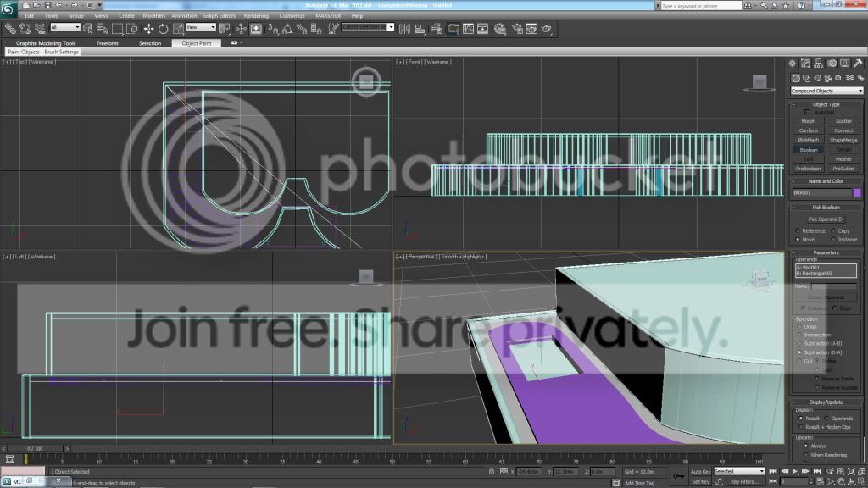Open the Create command panel tab

pyautogui.click(x=793, y=64)
